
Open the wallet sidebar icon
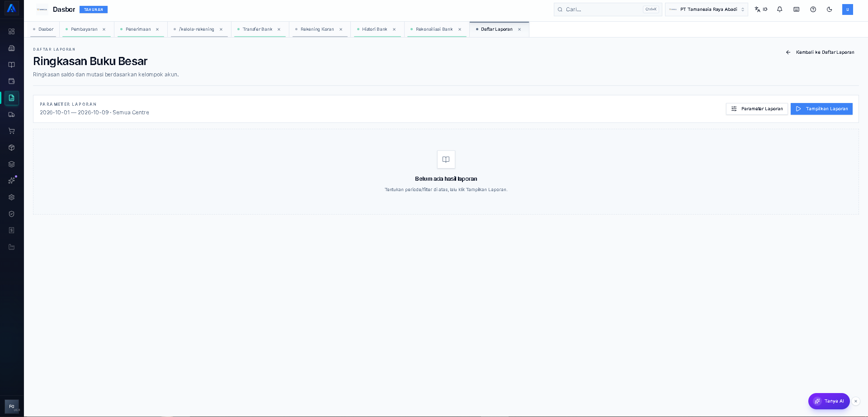point(12,81)
